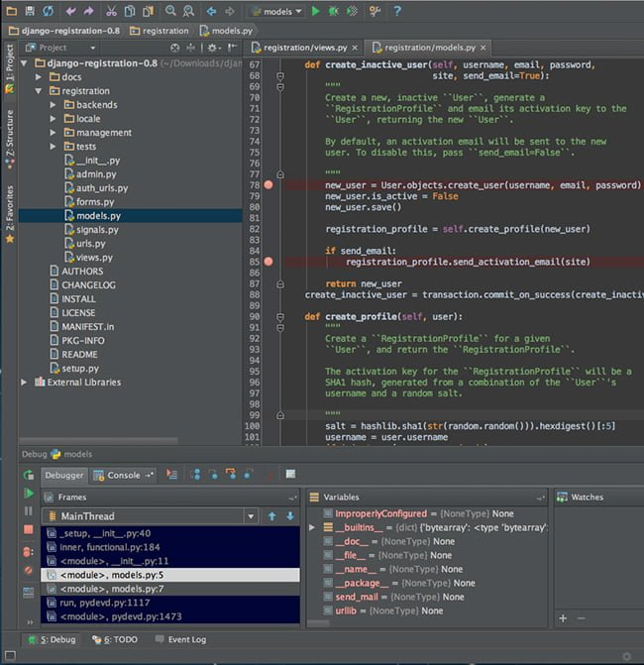
Task: Click the Synchronize toolbar icon
Action: click(48, 11)
